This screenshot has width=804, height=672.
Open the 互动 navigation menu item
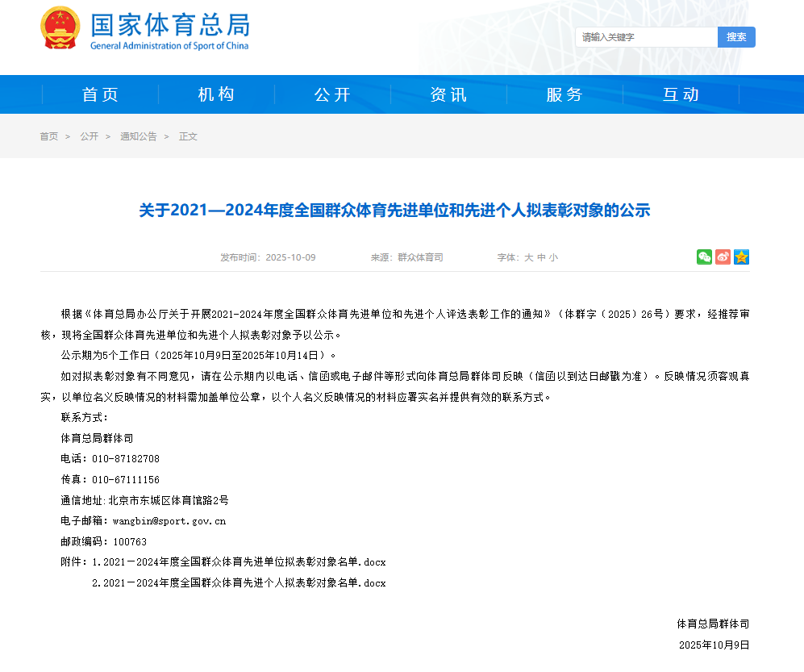tap(681, 94)
